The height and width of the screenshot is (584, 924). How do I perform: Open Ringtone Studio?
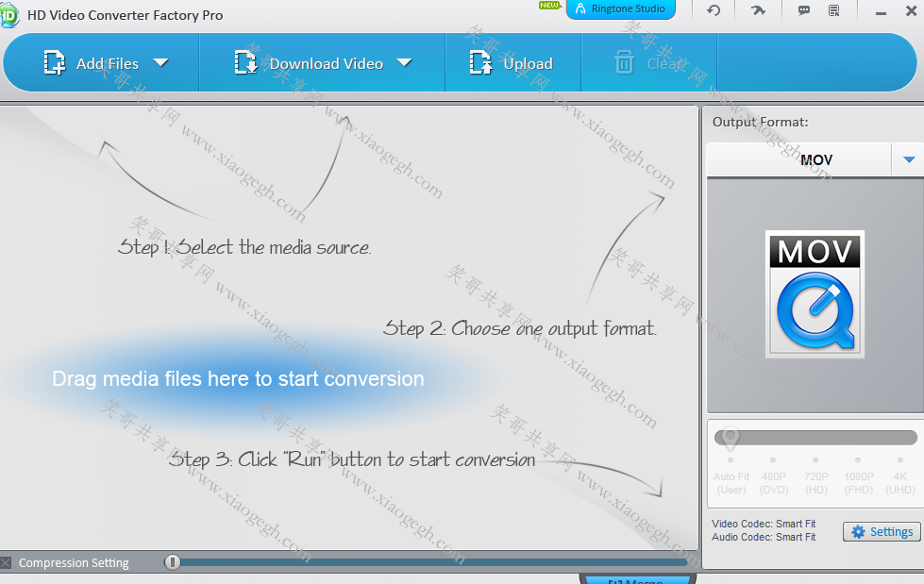[x=620, y=8]
